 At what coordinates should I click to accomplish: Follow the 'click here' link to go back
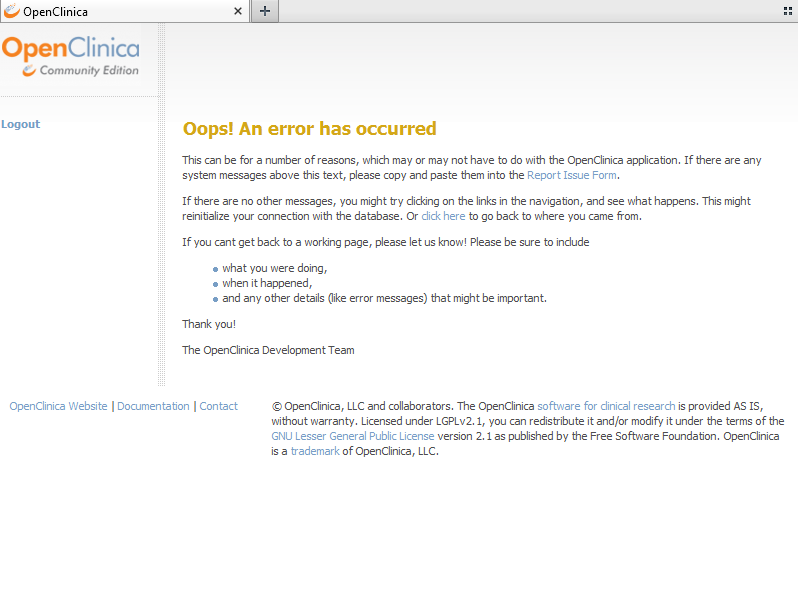click(x=443, y=216)
